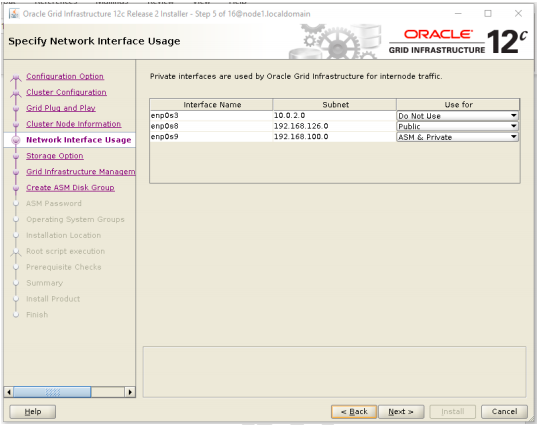Open Cluster Node Information step
The width and height of the screenshot is (538, 425).
click(73, 124)
